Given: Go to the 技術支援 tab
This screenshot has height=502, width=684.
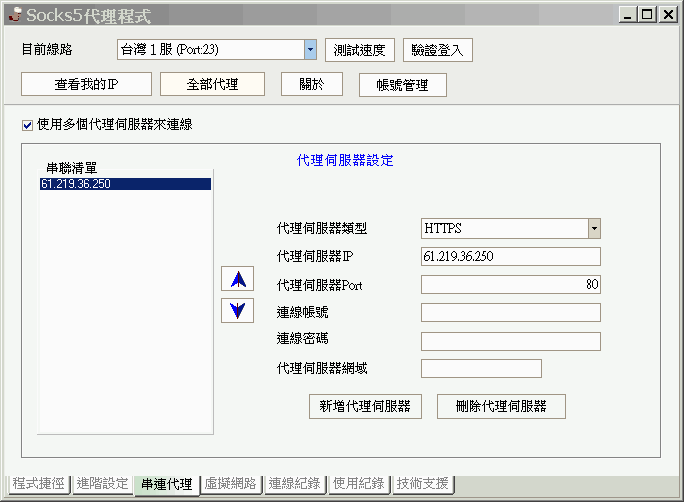Looking at the screenshot, I should [x=422, y=484].
